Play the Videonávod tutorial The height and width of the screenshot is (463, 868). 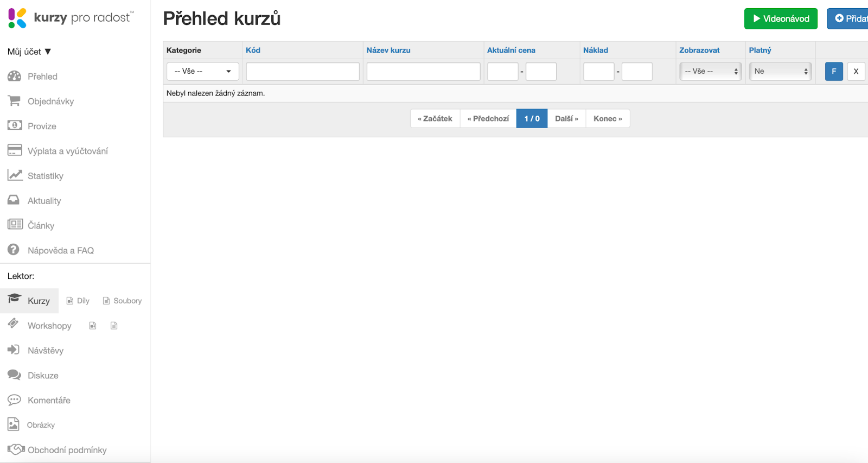[781, 18]
